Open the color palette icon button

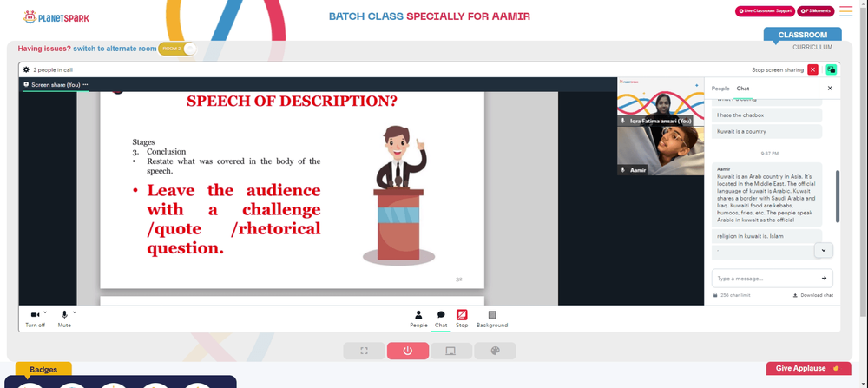click(495, 351)
